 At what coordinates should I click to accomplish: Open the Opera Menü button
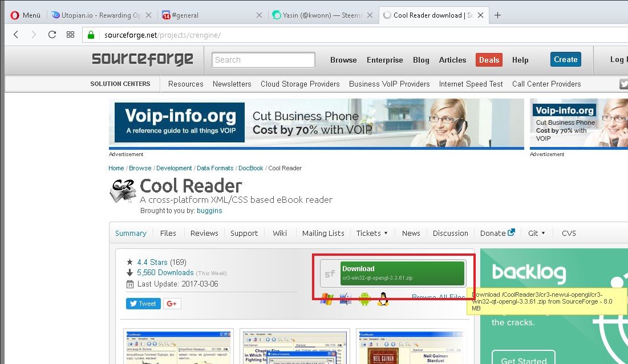point(26,15)
